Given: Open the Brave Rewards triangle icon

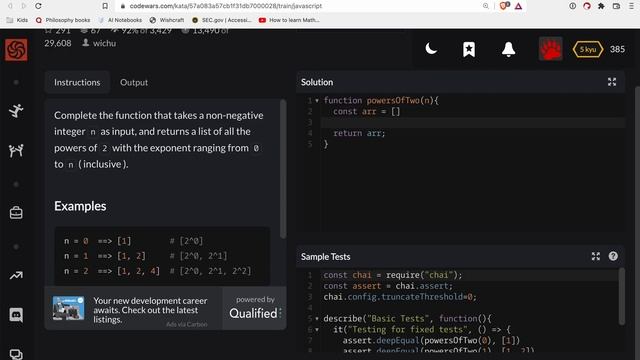Looking at the screenshot, I should coord(518,6).
